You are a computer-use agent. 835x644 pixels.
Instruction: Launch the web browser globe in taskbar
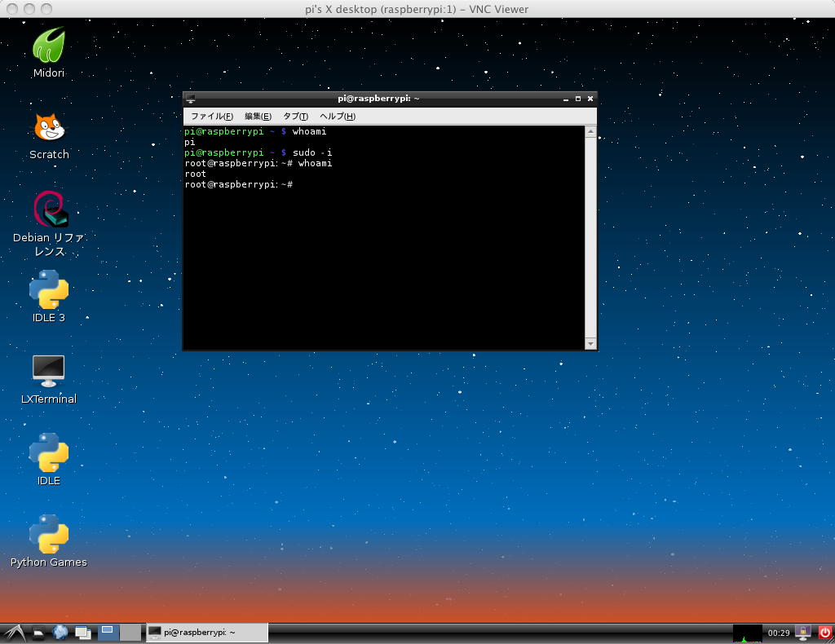pyautogui.click(x=60, y=633)
